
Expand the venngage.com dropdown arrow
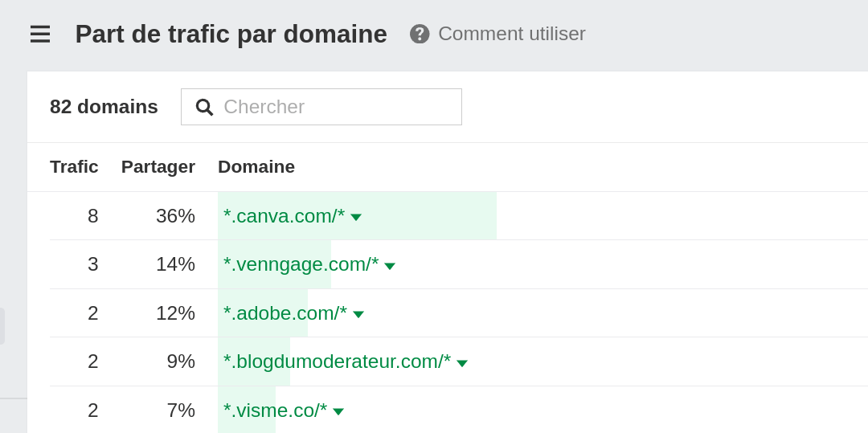[x=390, y=266]
